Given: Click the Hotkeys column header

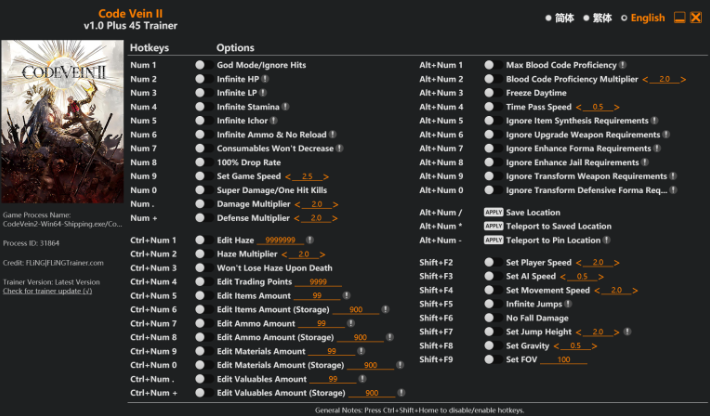Looking at the screenshot, I should pyautogui.click(x=149, y=48).
